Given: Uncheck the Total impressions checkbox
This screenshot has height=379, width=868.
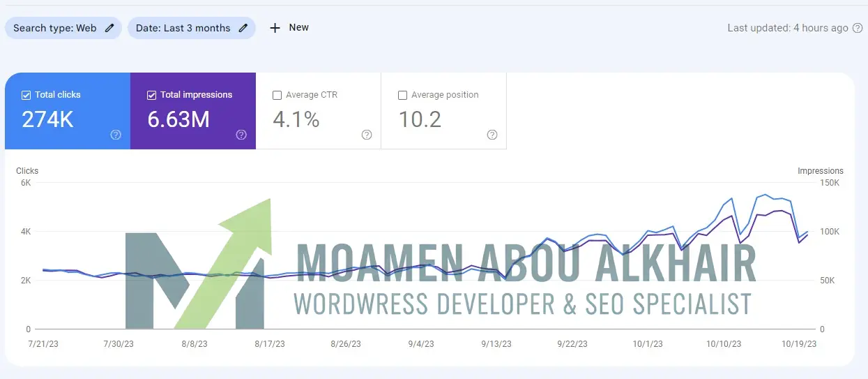Looking at the screenshot, I should point(151,95).
